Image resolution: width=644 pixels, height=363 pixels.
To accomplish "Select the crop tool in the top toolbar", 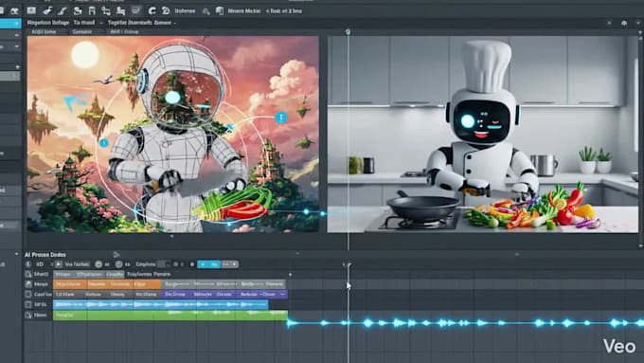I will point(106,10).
